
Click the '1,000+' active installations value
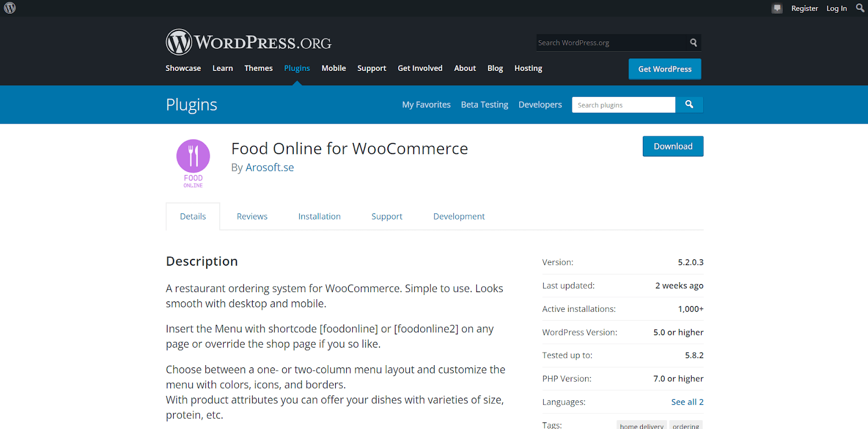tap(691, 309)
